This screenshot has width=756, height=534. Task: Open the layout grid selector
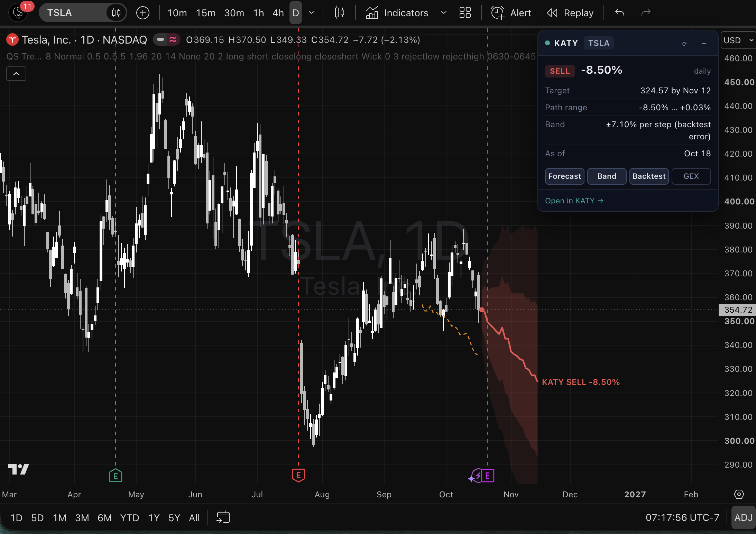point(465,13)
